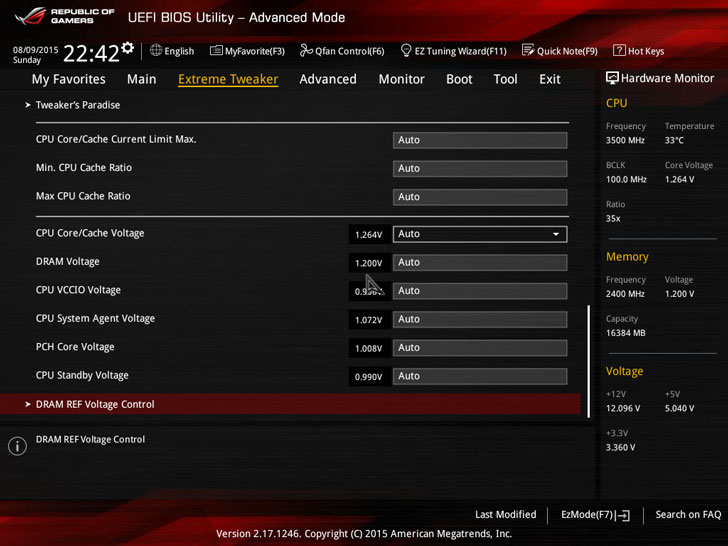Image resolution: width=728 pixels, height=546 pixels.
Task: Click the ROG Republic of Gamers logo
Action: [x=65, y=16]
